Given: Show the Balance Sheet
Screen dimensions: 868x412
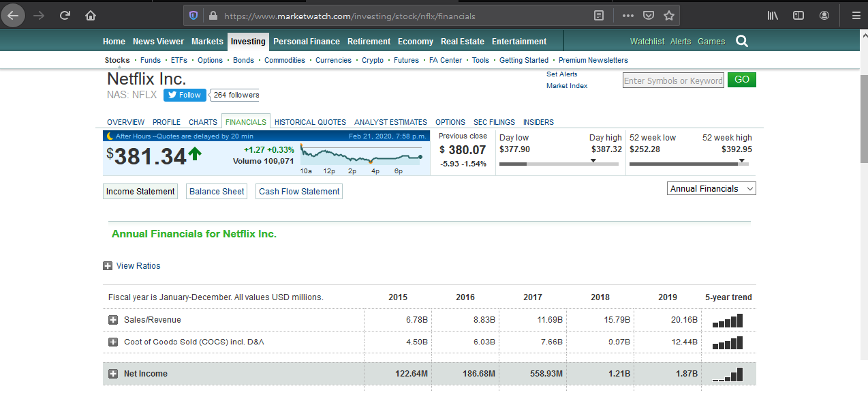Looking at the screenshot, I should (217, 192).
